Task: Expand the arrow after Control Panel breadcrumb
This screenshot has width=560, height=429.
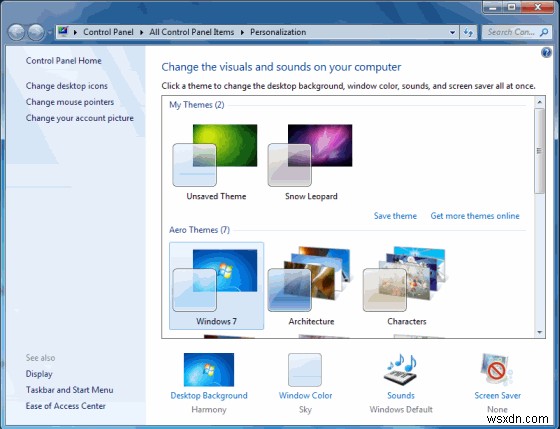Action: click(142, 32)
